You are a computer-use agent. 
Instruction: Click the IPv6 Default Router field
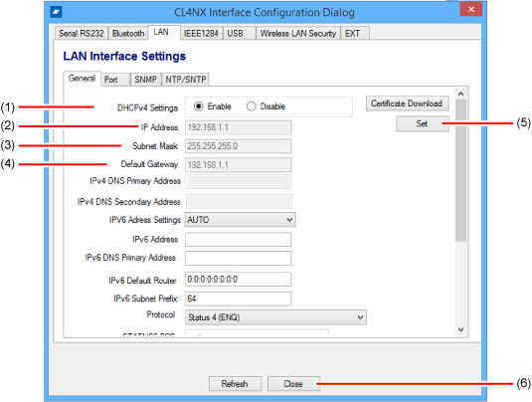point(239,280)
